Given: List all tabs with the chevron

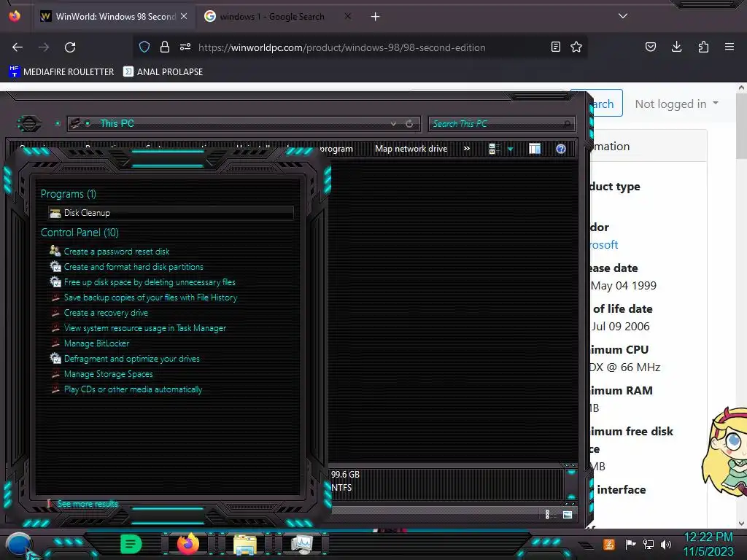Looking at the screenshot, I should coord(623,16).
